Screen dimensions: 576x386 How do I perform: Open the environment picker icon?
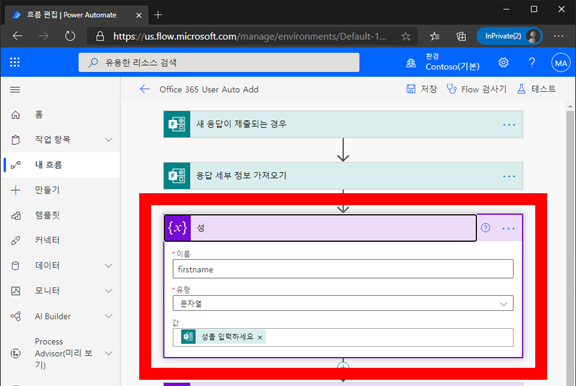tap(411, 63)
